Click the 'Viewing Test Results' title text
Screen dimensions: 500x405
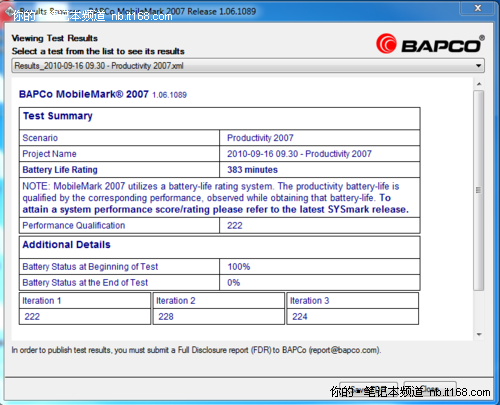55,38
